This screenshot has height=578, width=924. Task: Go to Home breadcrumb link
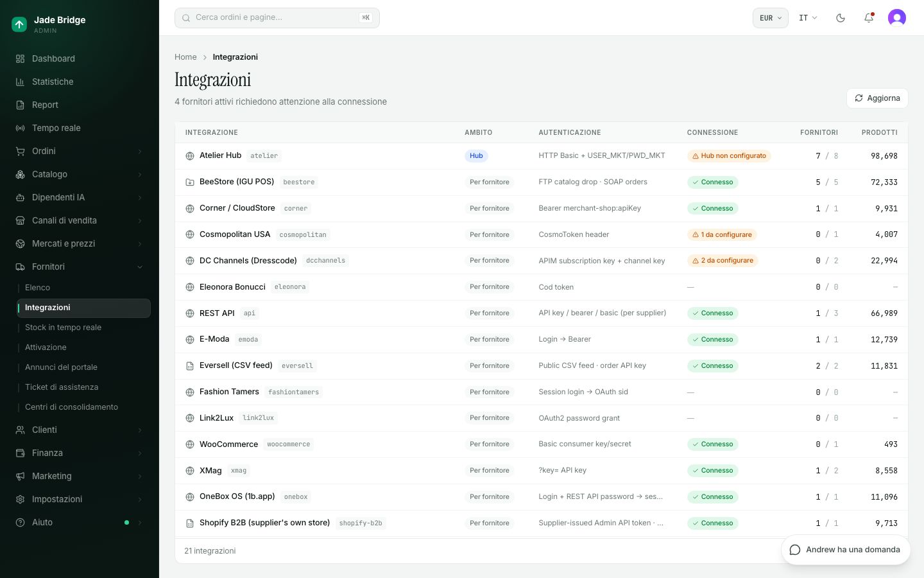185,57
